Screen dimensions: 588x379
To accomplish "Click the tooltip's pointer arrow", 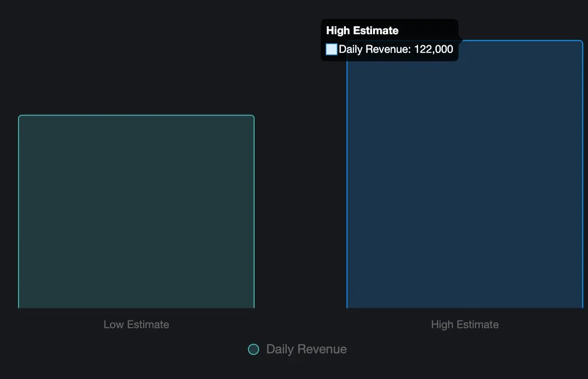I will [x=460, y=40].
